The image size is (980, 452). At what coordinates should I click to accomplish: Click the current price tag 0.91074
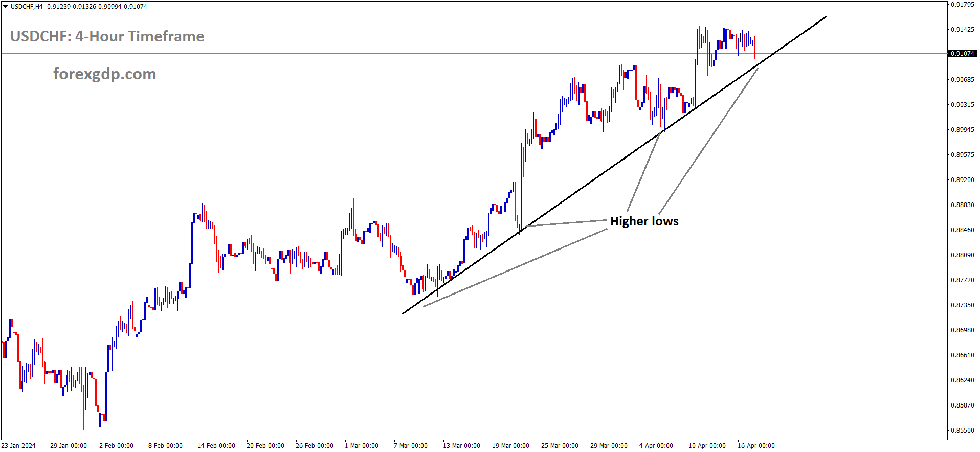[x=962, y=53]
